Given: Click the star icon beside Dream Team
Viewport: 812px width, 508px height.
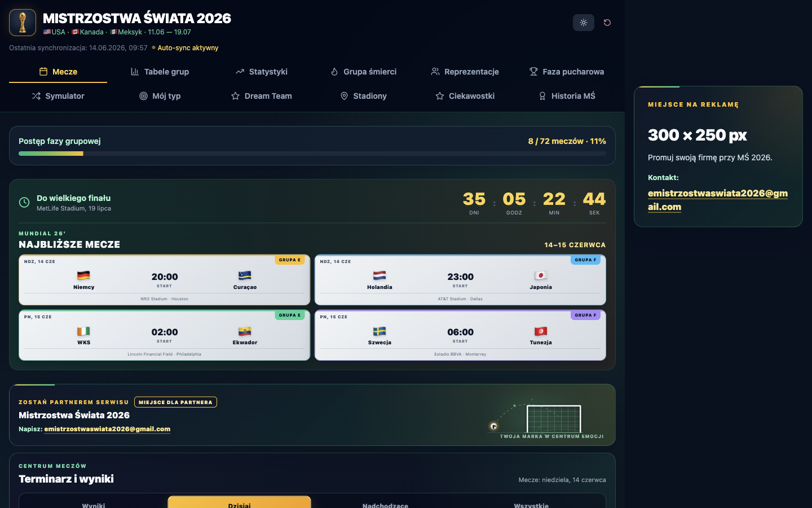Looking at the screenshot, I should point(236,96).
